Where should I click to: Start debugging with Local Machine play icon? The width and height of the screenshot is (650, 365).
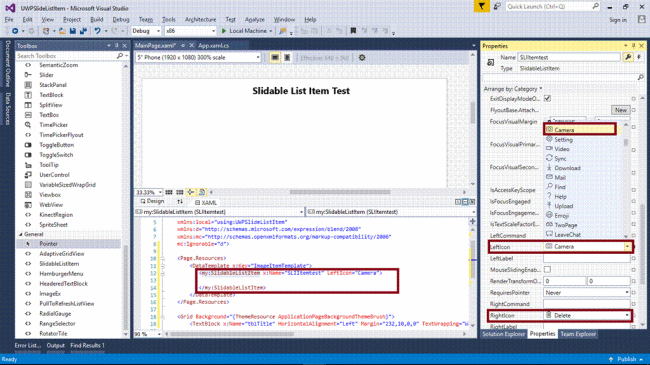click(224, 31)
